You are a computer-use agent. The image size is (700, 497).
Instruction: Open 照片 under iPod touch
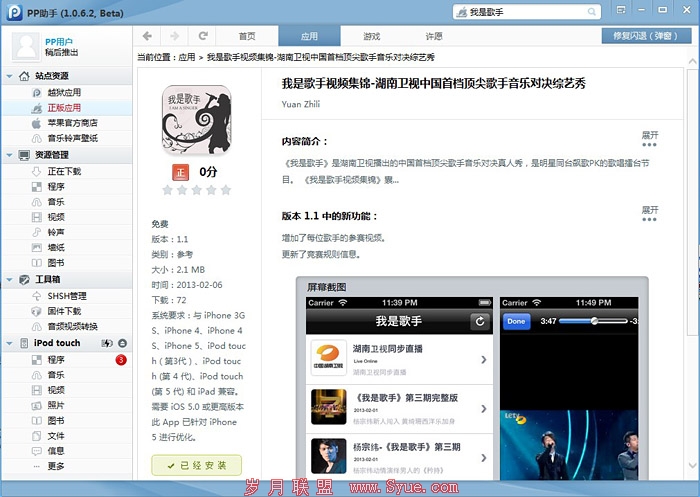point(67,405)
